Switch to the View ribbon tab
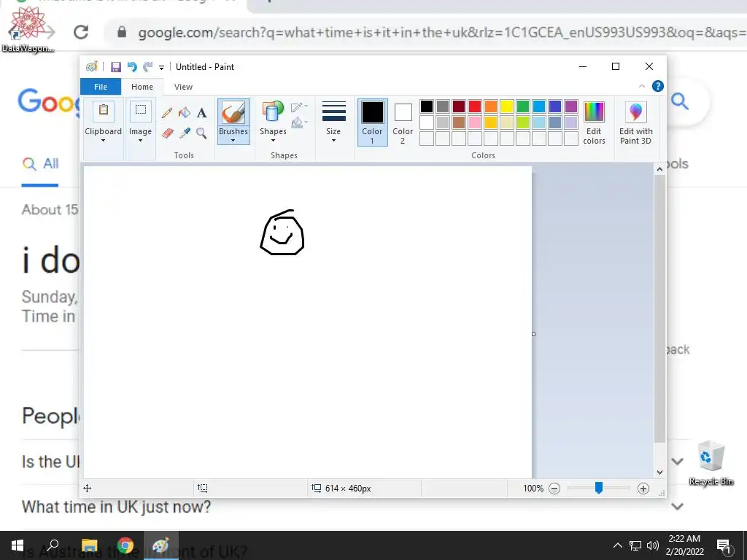Viewport: 747px width, 560px height. [x=183, y=87]
